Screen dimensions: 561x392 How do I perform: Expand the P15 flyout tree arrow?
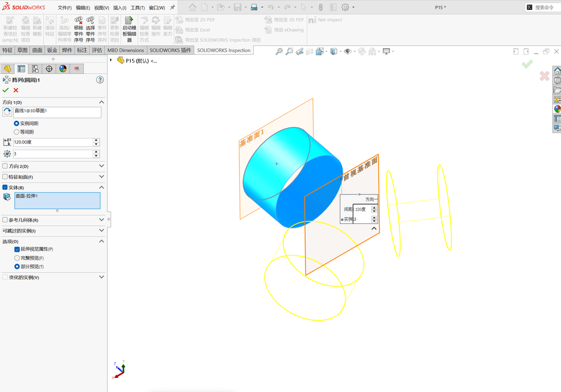[x=111, y=60]
